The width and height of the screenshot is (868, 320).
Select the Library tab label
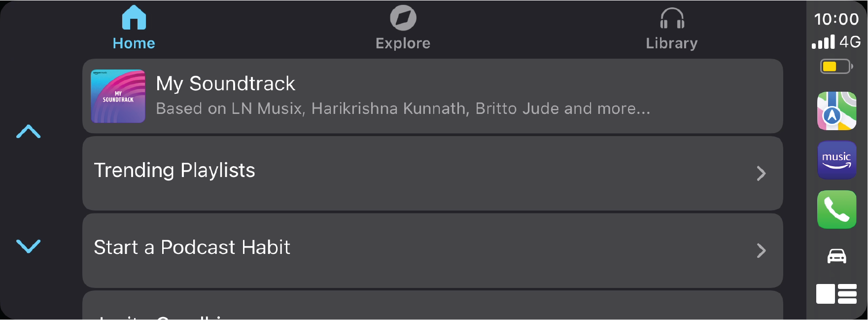pos(672,43)
